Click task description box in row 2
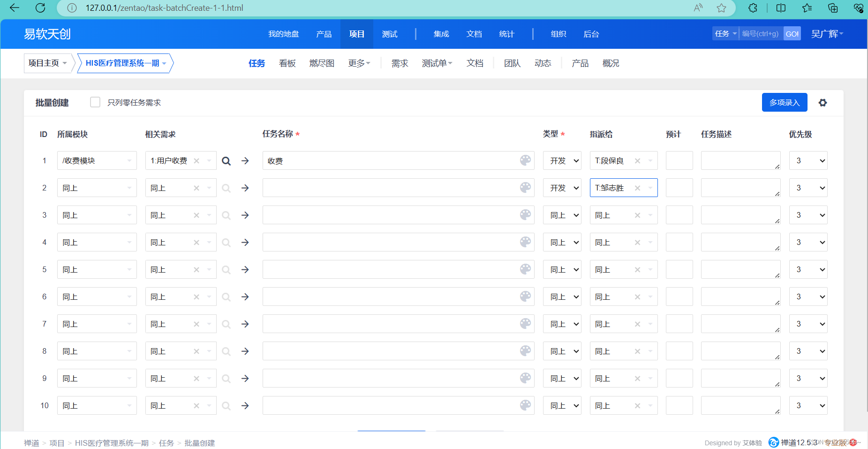Screen dimensions: 868x449 pyautogui.click(x=741, y=188)
